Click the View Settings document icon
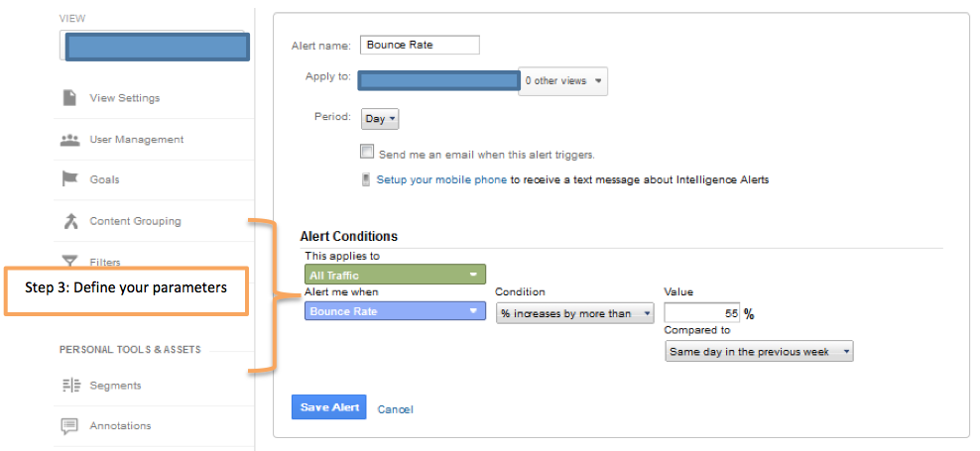This screenshot has height=451, width=980. 69,98
